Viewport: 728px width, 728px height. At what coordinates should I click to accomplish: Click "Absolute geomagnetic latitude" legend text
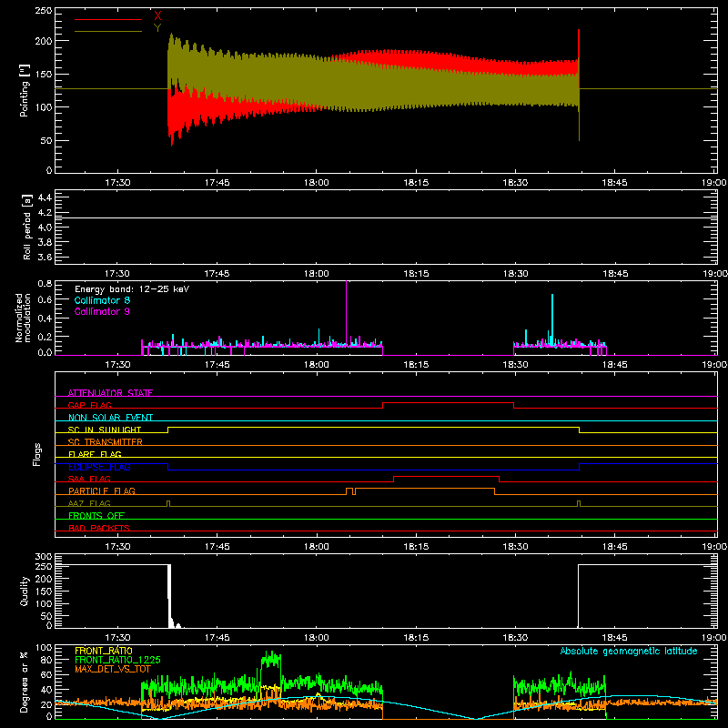pyautogui.click(x=629, y=652)
